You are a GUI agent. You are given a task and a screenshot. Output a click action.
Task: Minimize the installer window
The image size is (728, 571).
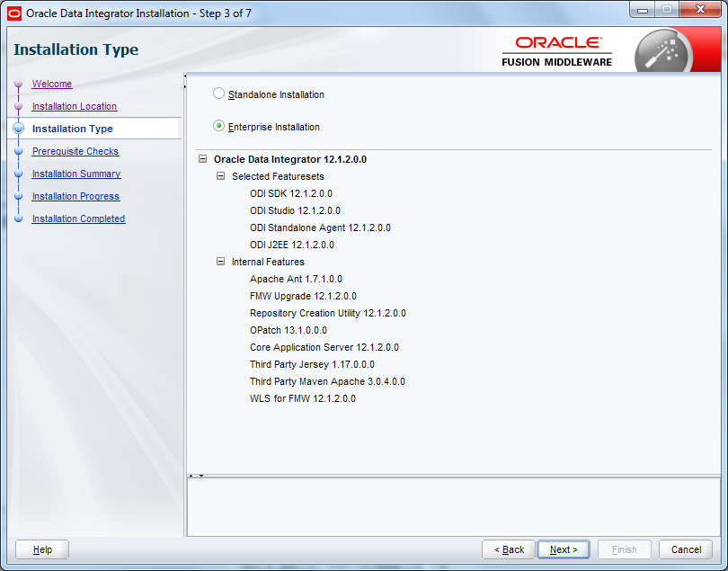pos(643,10)
